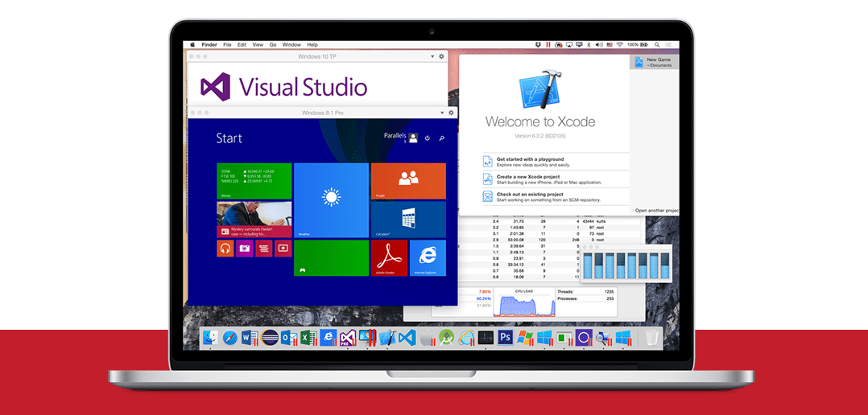Choose Create a new Xcode project

(556, 179)
